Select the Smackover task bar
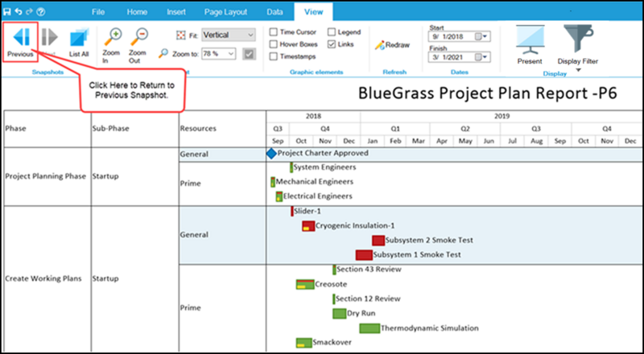Image resolution: width=644 pixels, height=354 pixels. pos(304,343)
